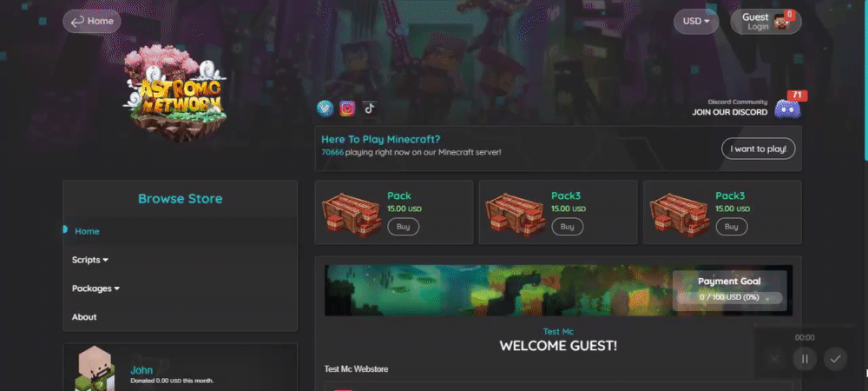Image resolution: width=868 pixels, height=391 pixels.
Task: Click the Discord logo icon
Action: click(787, 109)
